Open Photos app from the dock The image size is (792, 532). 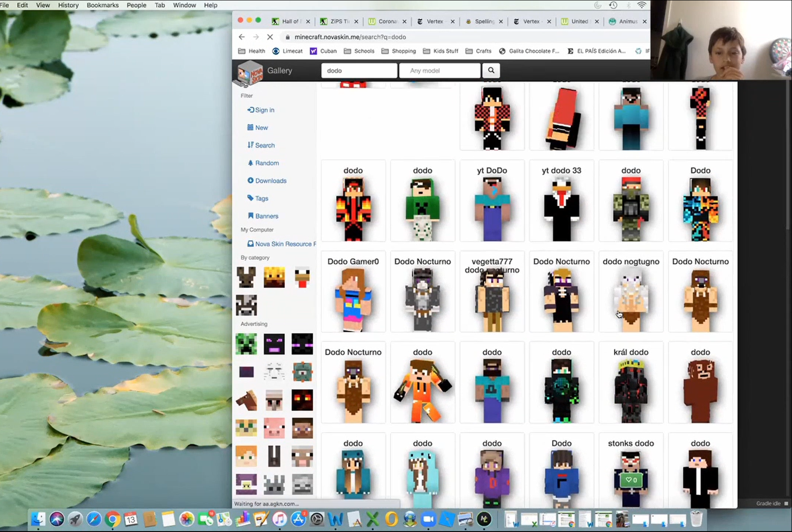187,519
